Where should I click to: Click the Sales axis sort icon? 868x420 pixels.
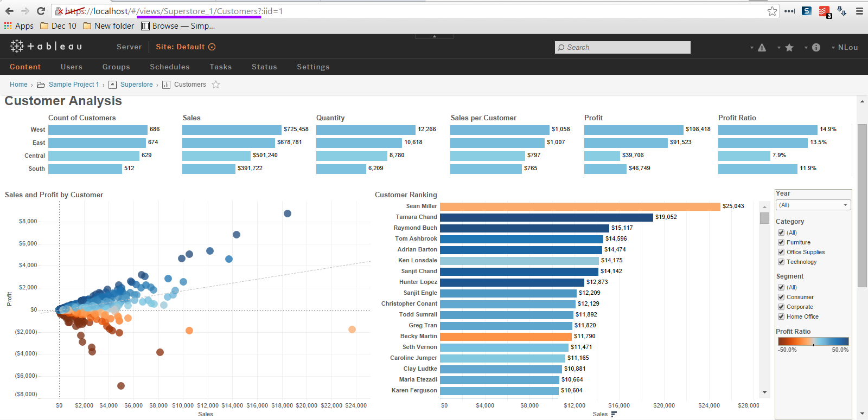click(x=614, y=414)
